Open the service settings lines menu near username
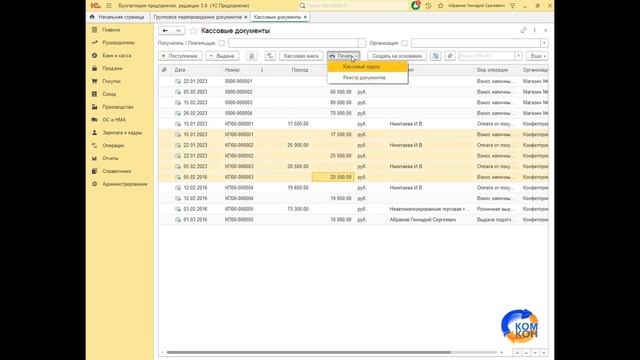The image size is (640, 360). tap(513, 6)
